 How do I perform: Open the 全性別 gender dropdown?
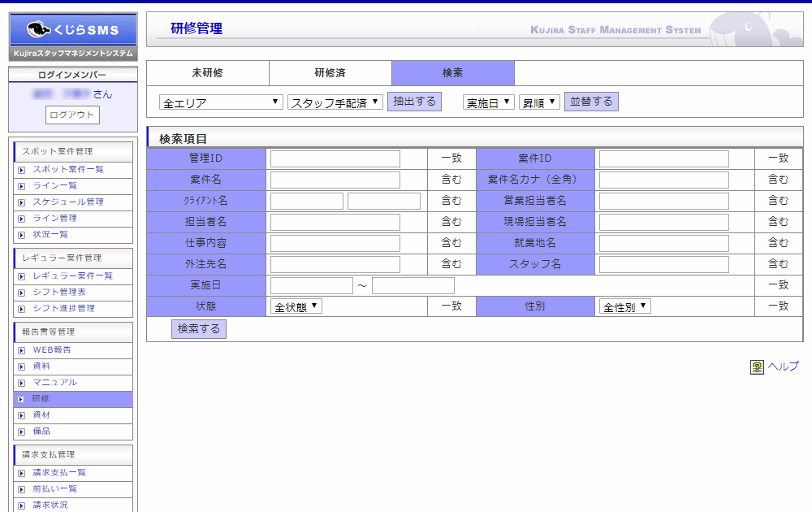tap(624, 306)
